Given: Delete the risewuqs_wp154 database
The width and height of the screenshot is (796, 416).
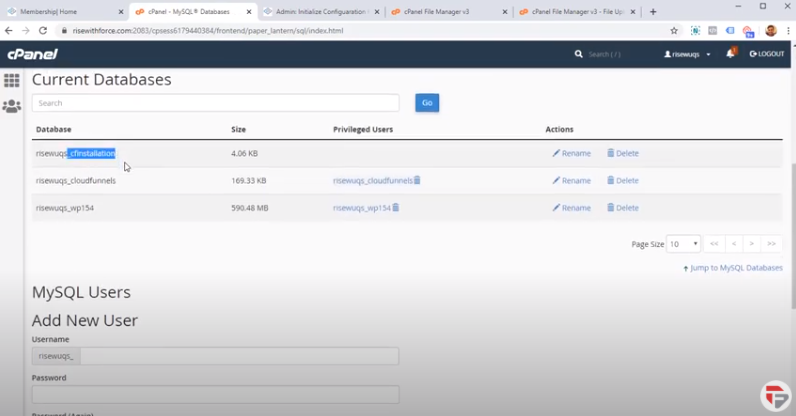Looking at the screenshot, I should click(x=622, y=208).
